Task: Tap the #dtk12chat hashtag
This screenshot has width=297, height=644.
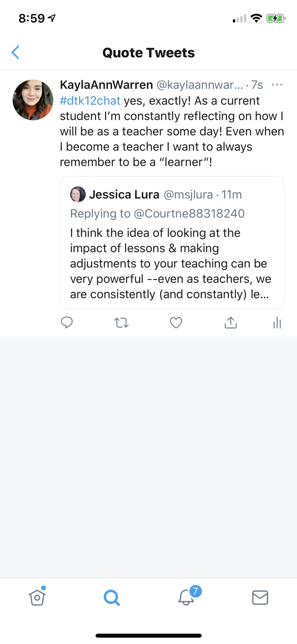Action: pos(90,101)
